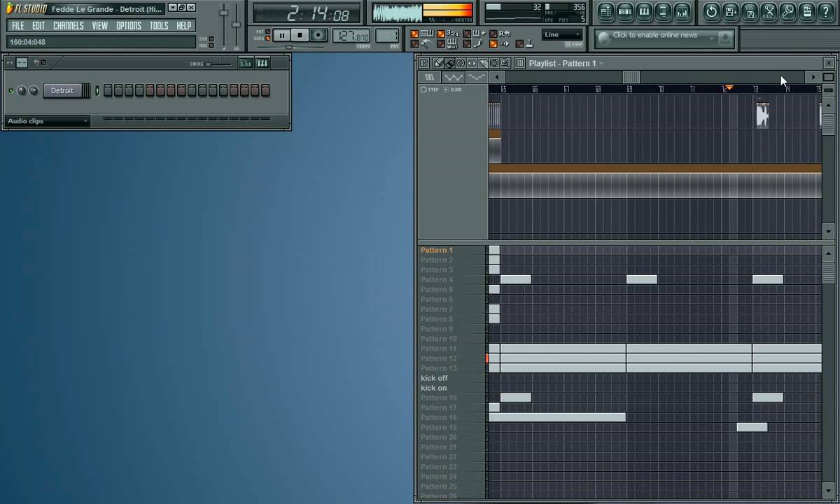Click the microphone tool icon in top toolbar
The image size is (840, 504).
click(x=787, y=11)
